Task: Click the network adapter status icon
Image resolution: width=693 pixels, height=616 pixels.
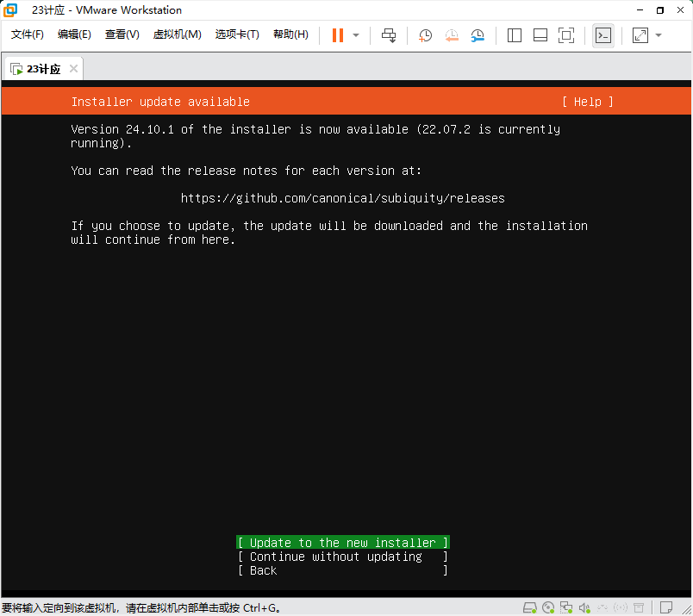Action: coord(566,607)
